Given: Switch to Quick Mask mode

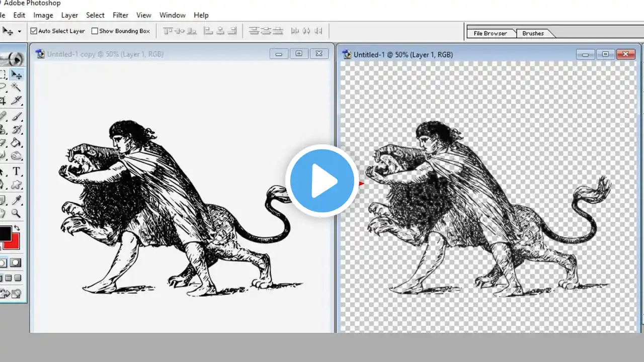Looking at the screenshot, I should coord(15,262).
